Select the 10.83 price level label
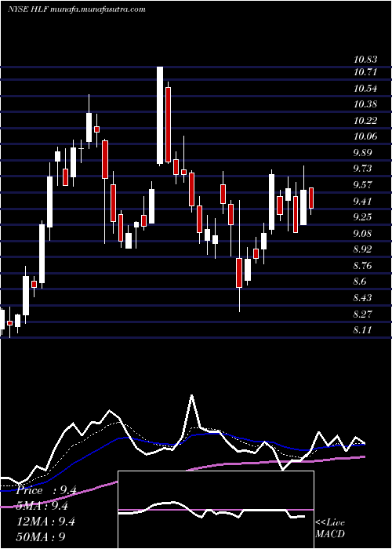Viewport: 392px width, 549px height. (x=365, y=60)
